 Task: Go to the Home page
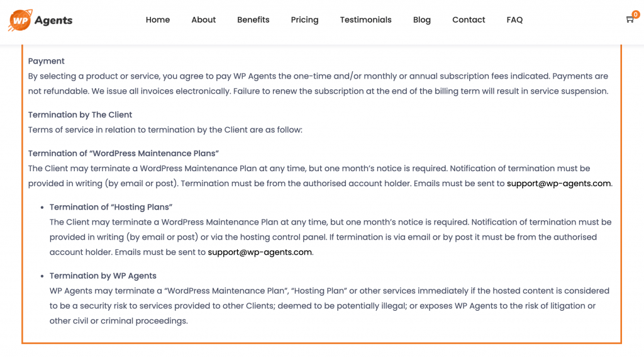click(158, 20)
